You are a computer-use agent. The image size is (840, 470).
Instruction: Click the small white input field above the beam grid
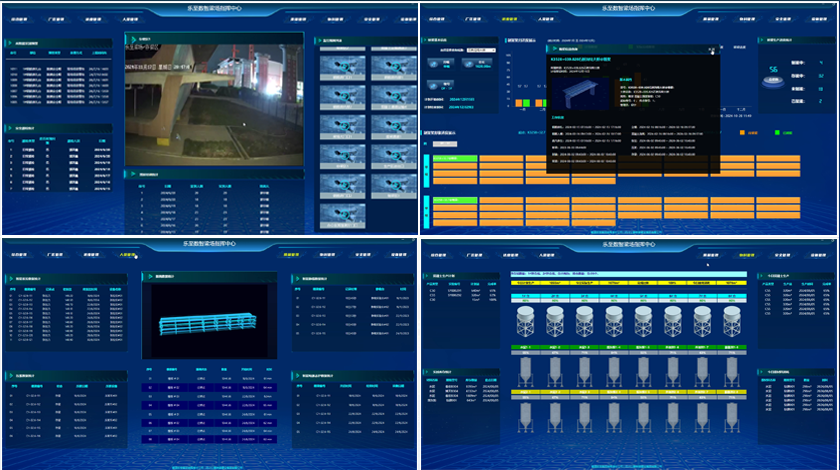pyautogui.click(x=445, y=144)
